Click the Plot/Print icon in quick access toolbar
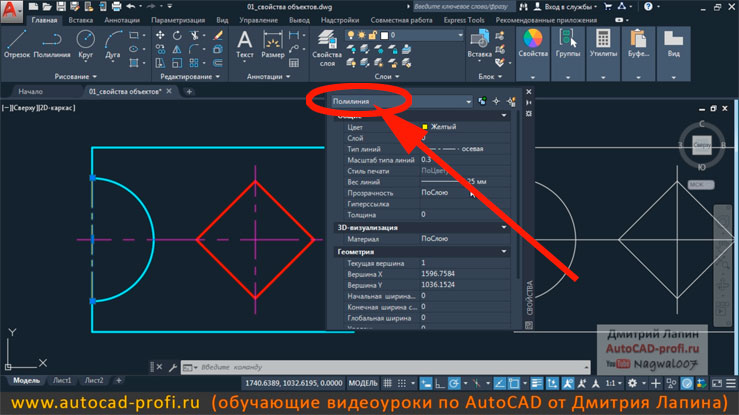 click(116, 7)
